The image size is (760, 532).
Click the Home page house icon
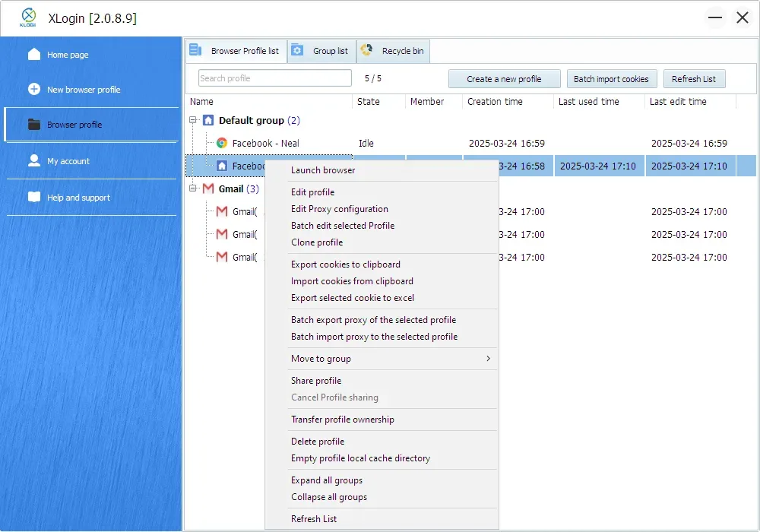pos(34,54)
